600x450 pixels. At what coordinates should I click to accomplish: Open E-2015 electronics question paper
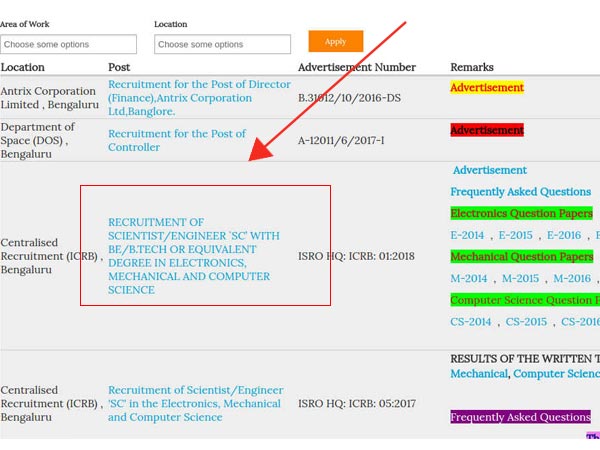pos(515,235)
